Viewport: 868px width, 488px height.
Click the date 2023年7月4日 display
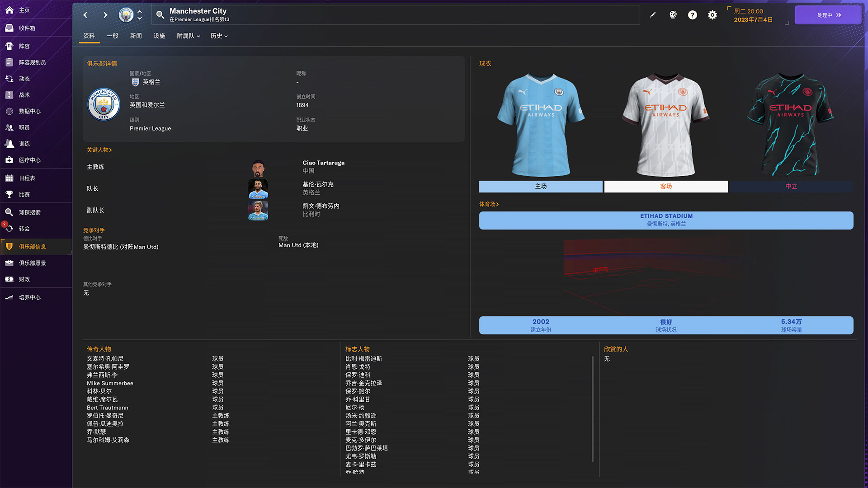(753, 20)
